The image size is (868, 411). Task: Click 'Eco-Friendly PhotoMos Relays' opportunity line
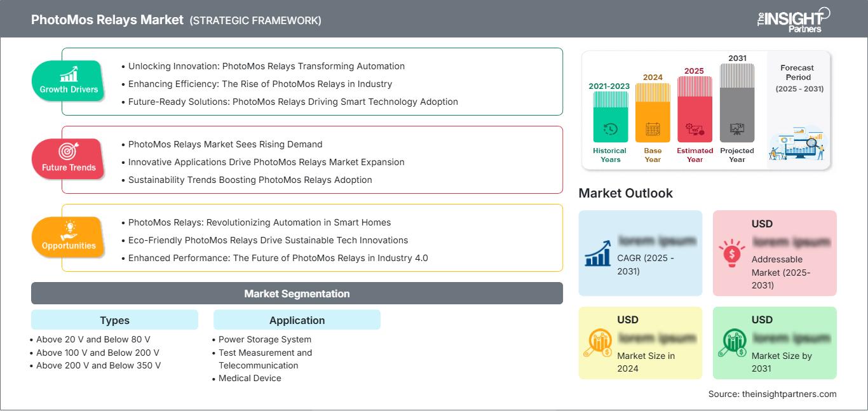click(268, 240)
